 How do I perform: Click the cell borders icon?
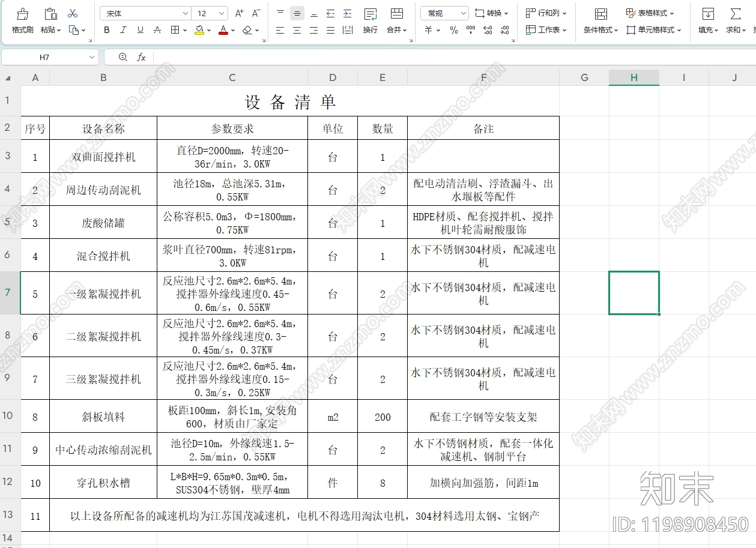point(175,30)
